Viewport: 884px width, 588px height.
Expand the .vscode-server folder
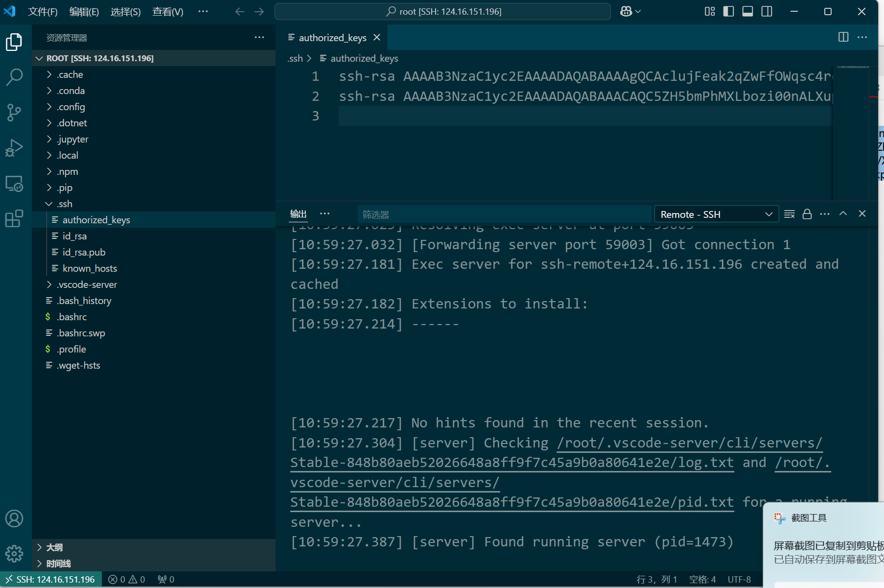pyautogui.click(x=154, y=284)
